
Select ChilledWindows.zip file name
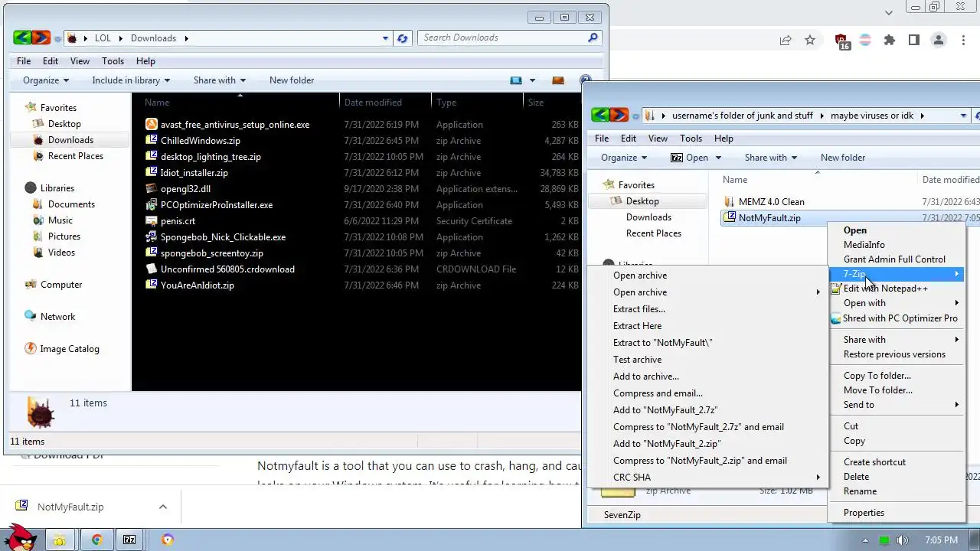point(201,141)
